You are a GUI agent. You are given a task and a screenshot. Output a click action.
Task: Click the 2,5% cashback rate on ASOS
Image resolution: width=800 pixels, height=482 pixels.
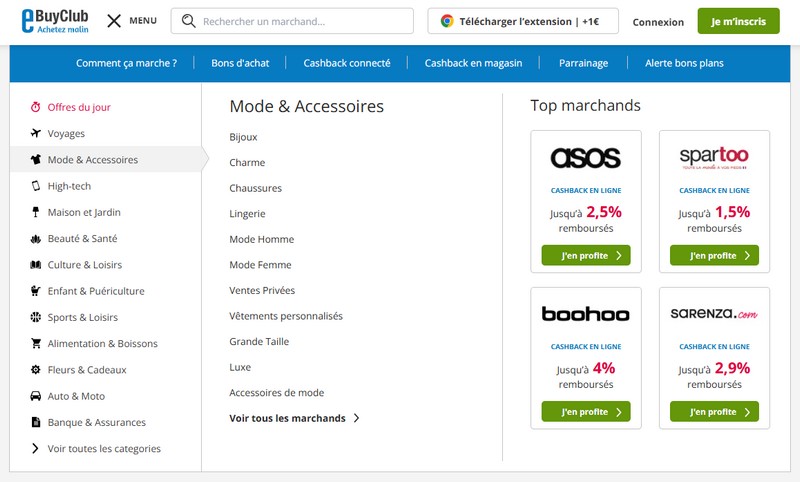coord(604,212)
